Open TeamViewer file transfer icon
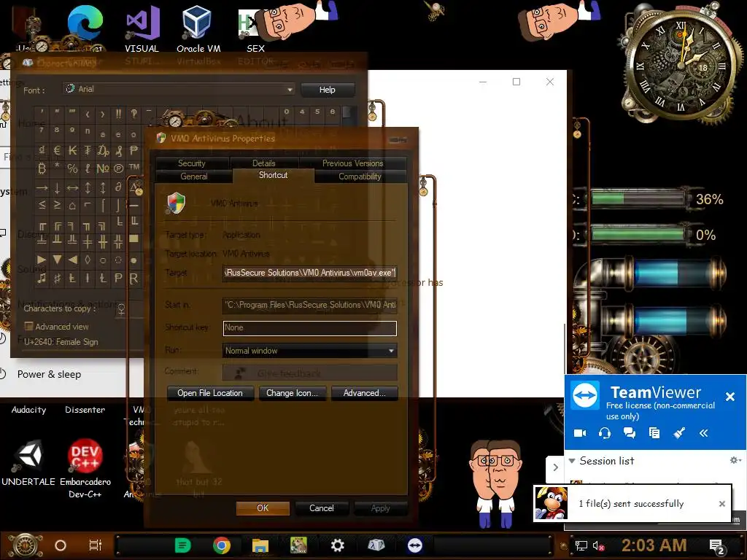The height and width of the screenshot is (560, 747). click(654, 433)
